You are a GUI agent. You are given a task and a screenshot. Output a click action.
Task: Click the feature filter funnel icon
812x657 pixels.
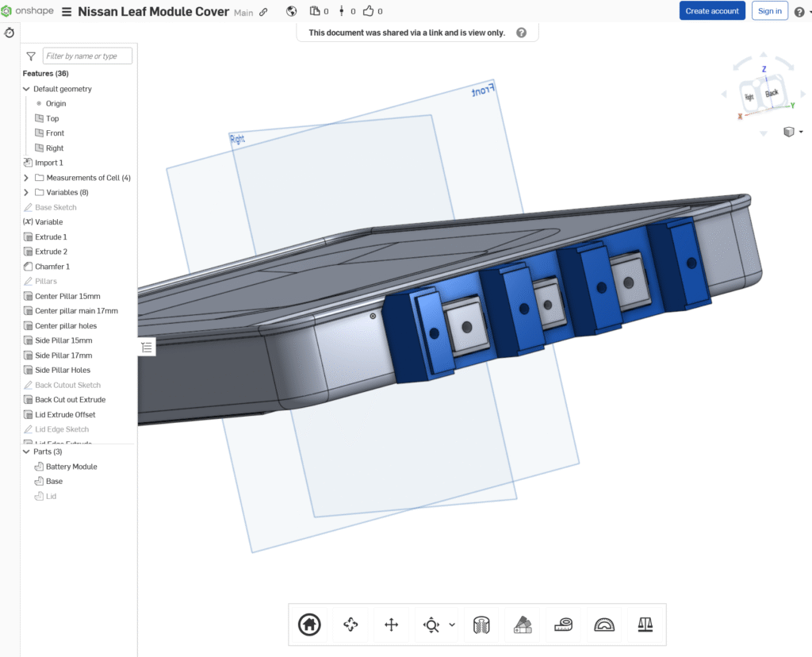pyautogui.click(x=31, y=56)
